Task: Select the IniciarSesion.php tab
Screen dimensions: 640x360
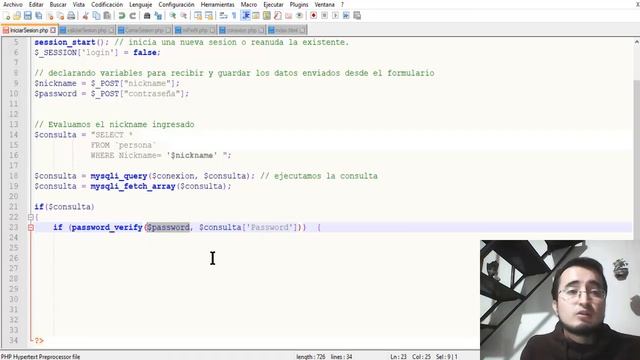Action: (29, 30)
